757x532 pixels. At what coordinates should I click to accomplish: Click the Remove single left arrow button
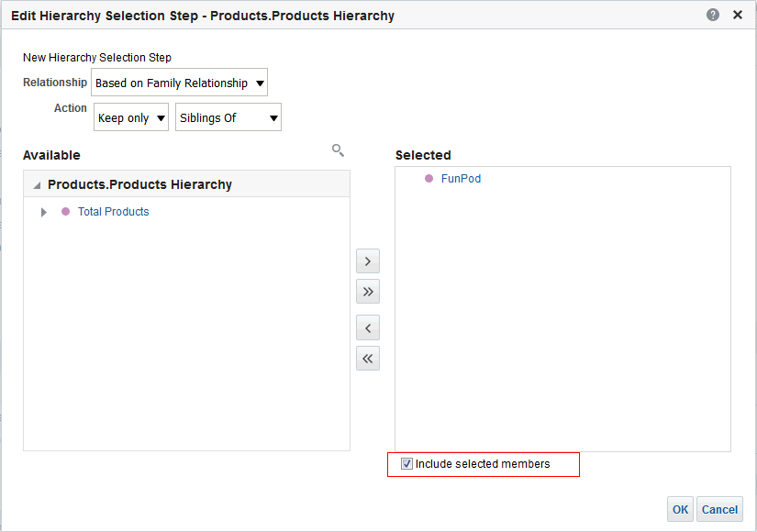pos(368,327)
